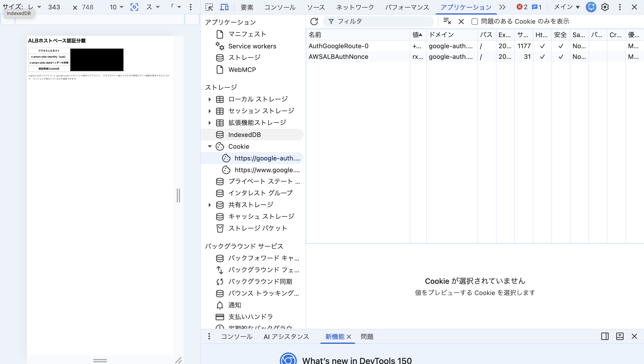Click the フィルタ input field

tap(379, 22)
